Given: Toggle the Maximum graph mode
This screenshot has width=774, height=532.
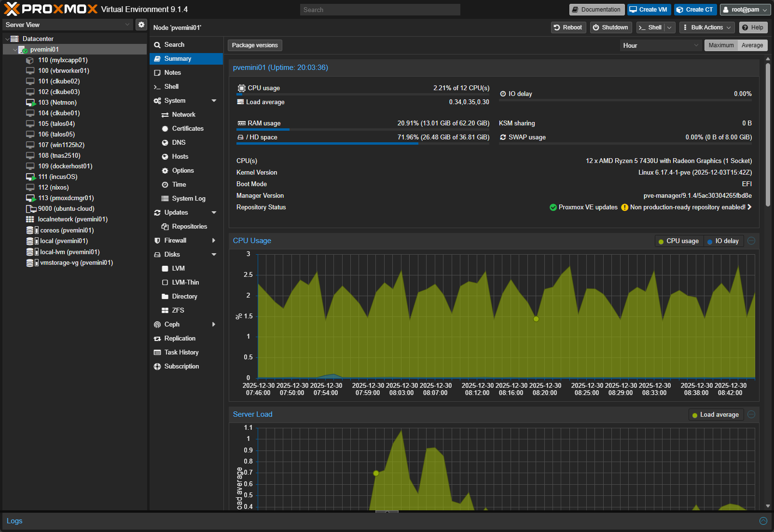Looking at the screenshot, I should [721, 45].
